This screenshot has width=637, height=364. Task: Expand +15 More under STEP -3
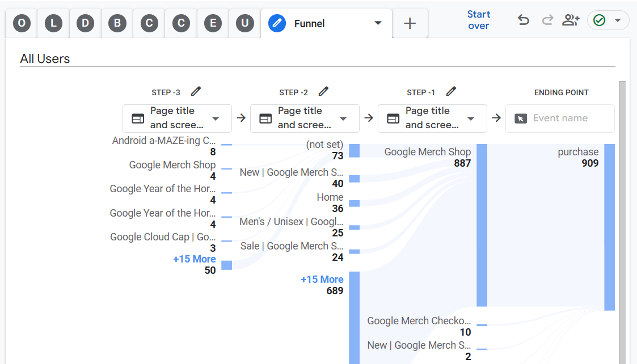pos(194,259)
